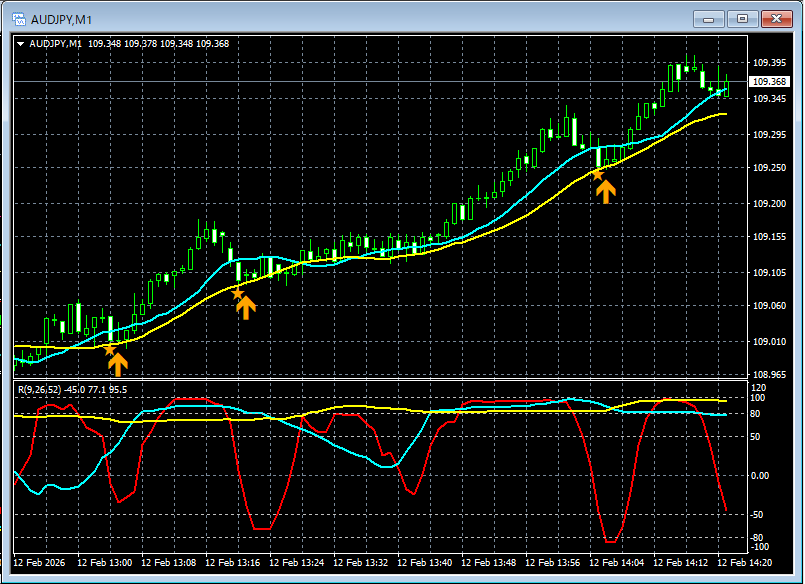Click indicator scale value -80

(758, 538)
